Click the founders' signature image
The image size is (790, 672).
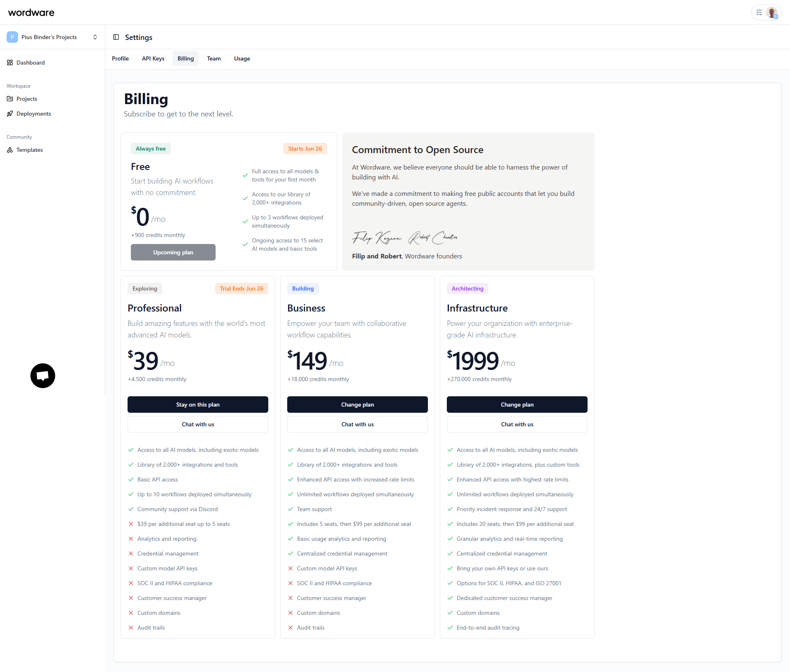(405, 237)
